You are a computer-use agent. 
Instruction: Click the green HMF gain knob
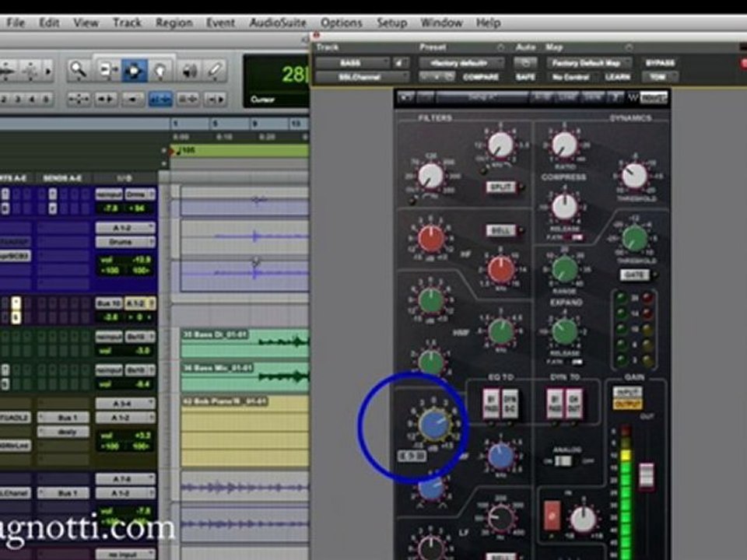pos(431,301)
